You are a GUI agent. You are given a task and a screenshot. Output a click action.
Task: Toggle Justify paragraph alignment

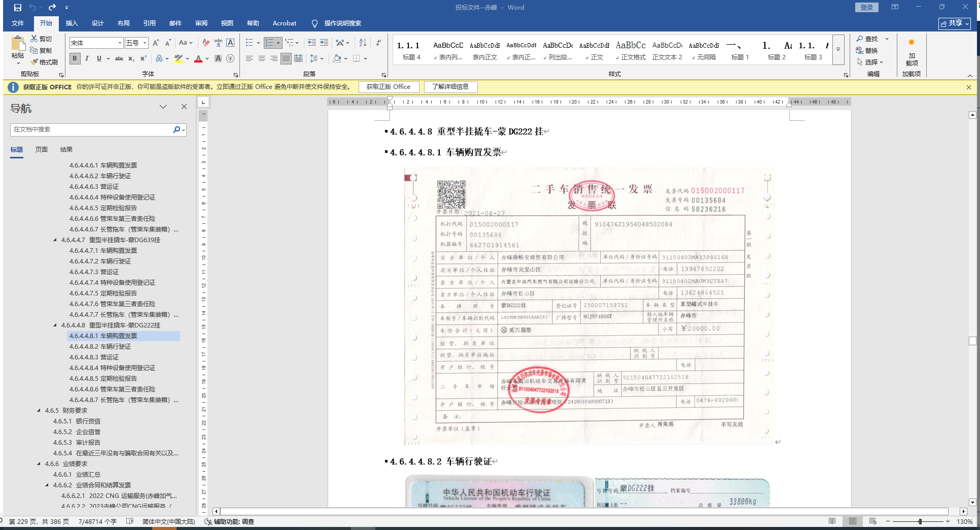pos(286,59)
